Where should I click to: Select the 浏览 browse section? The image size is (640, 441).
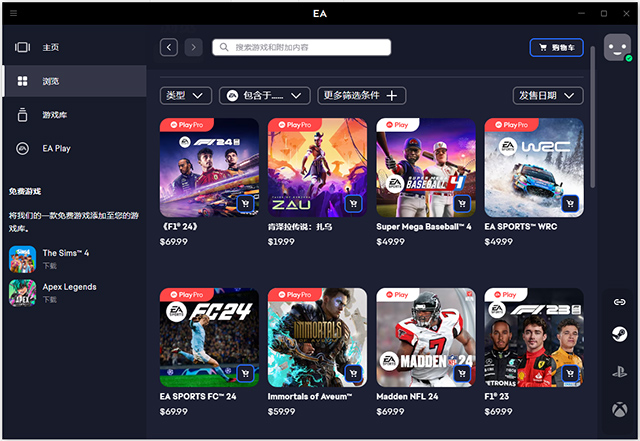pos(74,81)
